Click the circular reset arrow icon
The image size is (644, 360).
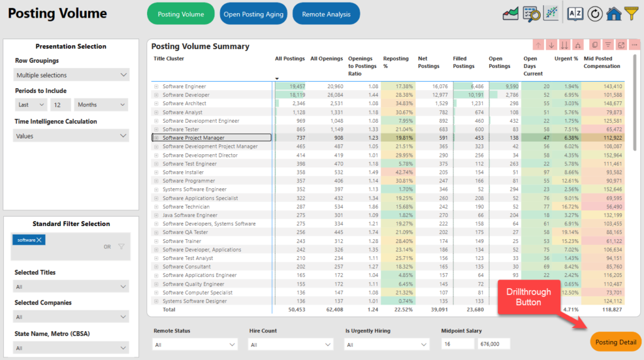[595, 14]
